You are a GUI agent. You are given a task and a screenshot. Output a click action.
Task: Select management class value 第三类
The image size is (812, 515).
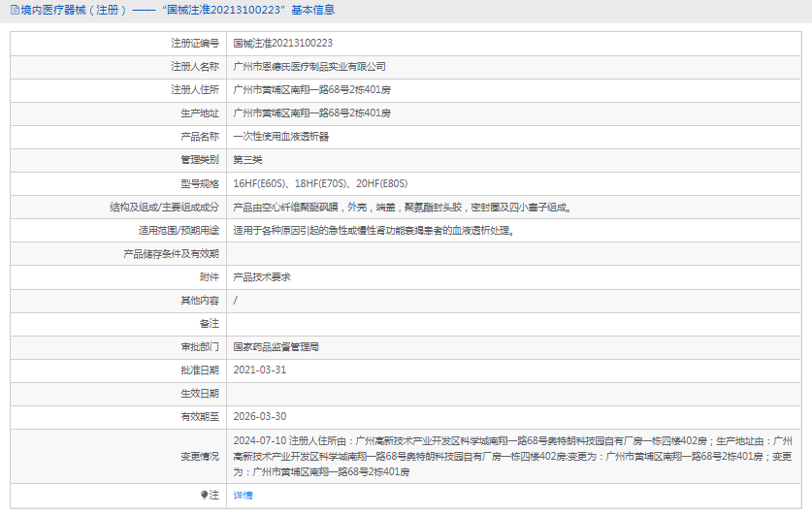tap(247, 160)
